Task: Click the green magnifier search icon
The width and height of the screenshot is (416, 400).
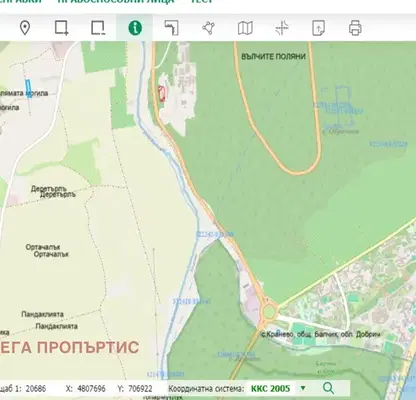Action: (x=329, y=388)
